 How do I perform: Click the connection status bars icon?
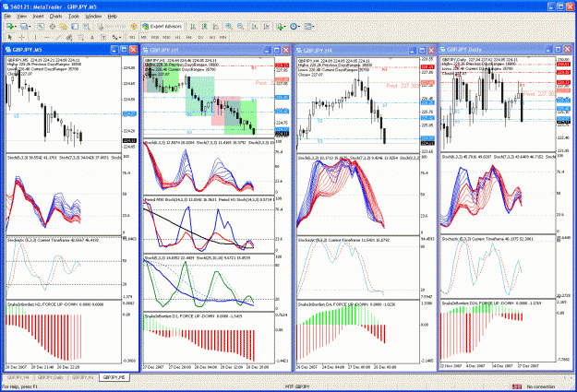(517, 386)
